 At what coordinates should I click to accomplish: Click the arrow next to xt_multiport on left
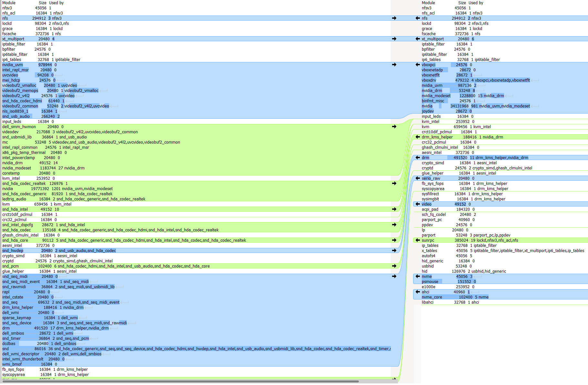394,39
